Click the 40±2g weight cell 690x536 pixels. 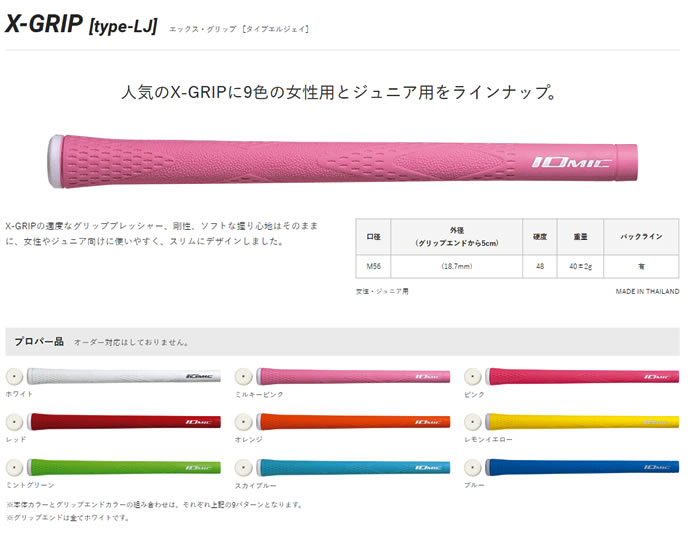point(580,266)
